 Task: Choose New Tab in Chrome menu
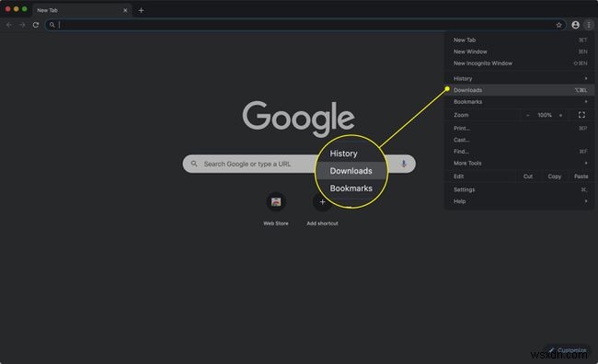tap(520, 40)
